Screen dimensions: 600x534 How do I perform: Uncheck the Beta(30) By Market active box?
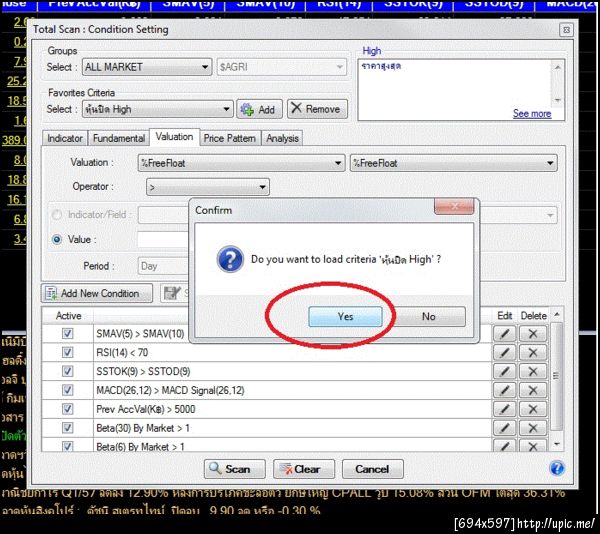pos(68,427)
